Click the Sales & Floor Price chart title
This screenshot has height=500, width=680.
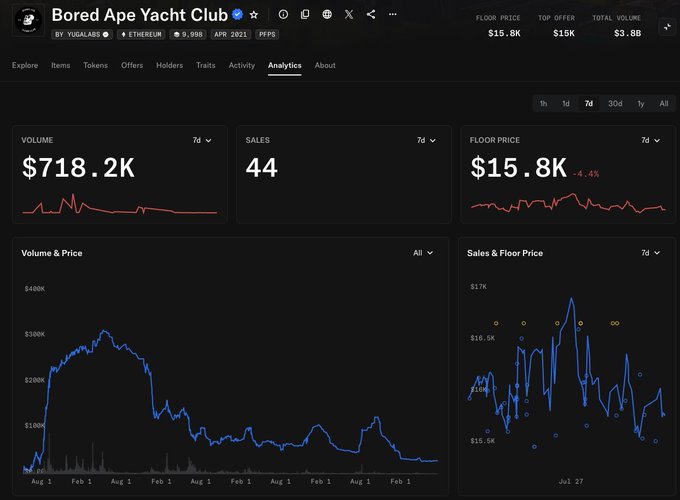505,253
